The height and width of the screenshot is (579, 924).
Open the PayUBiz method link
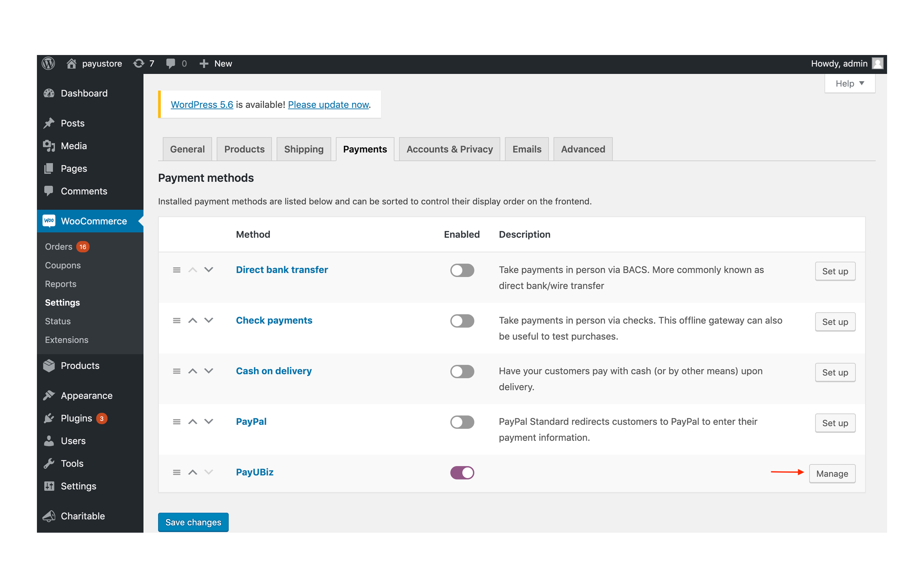(x=255, y=472)
